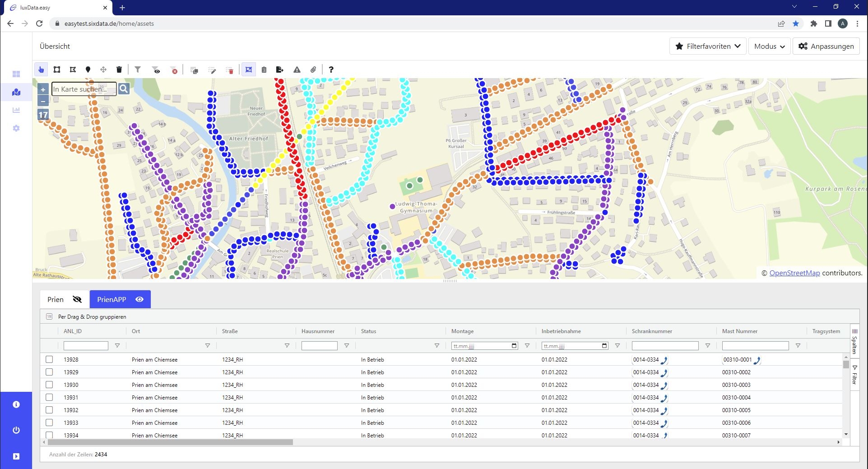Toggle the Drag & Drop grouping panel icon

tap(50, 317)
